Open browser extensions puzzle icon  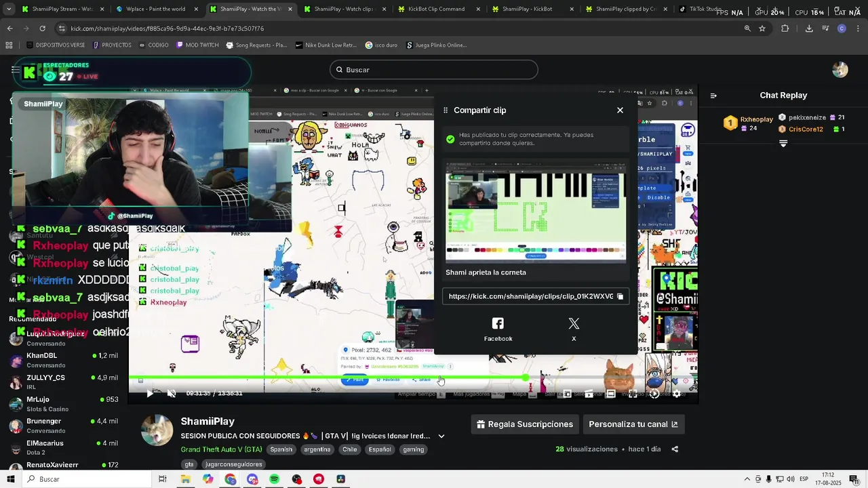click(x=785, y=28)
